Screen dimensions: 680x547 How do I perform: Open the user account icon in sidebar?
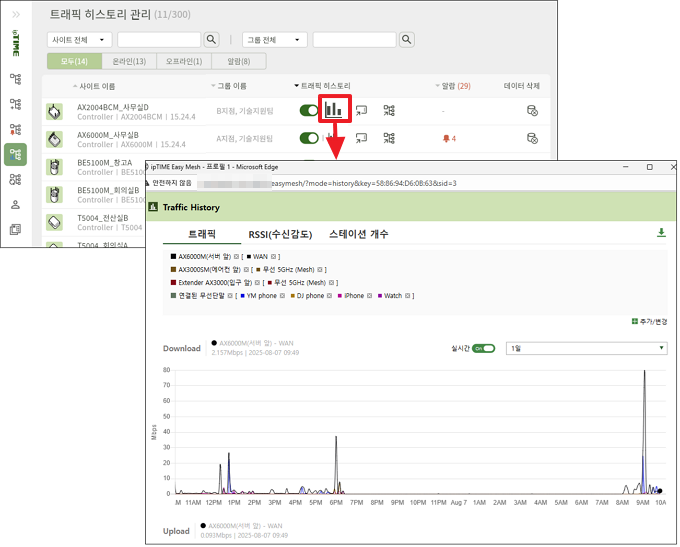click(15, 204)
